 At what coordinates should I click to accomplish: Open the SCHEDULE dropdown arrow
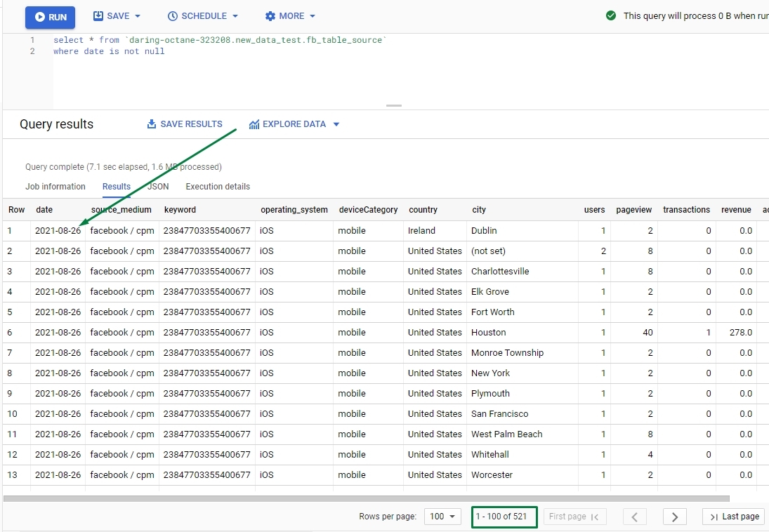[x=235, y=16]
